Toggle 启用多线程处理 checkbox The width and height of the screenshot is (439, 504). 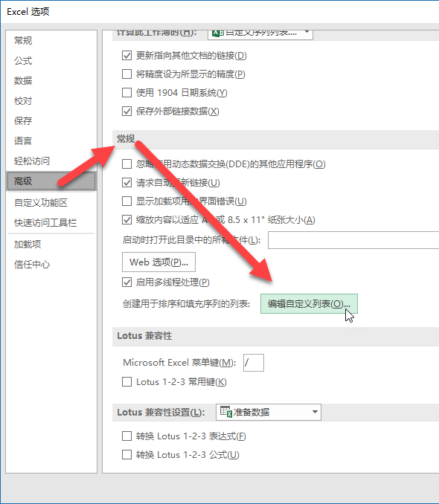point(126,282)
